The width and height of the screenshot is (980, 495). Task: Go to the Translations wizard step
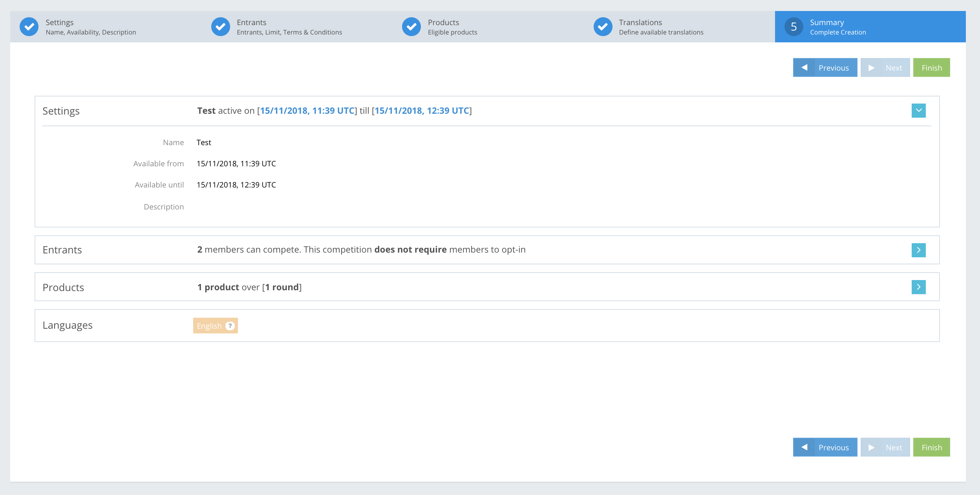[x=679, y=27]
